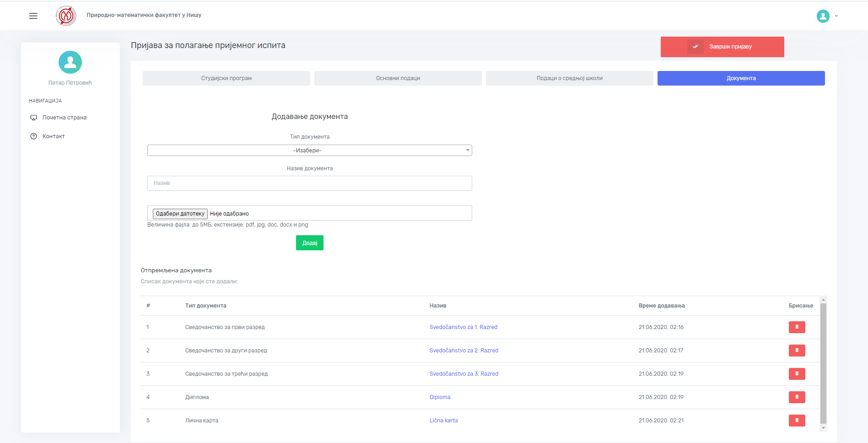This screenshot has width=868, height=443.
Task: Go to Подаци о средњој школи tab
Action: point(569,78)
